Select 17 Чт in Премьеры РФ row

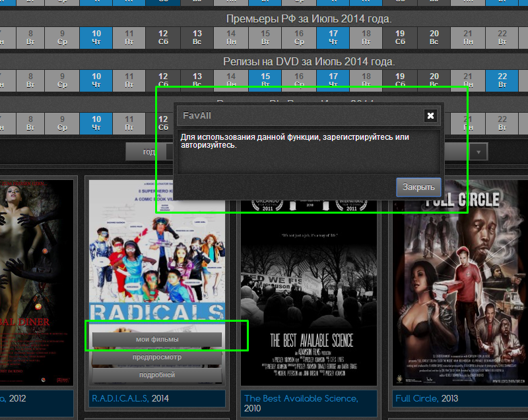(333, 38)
